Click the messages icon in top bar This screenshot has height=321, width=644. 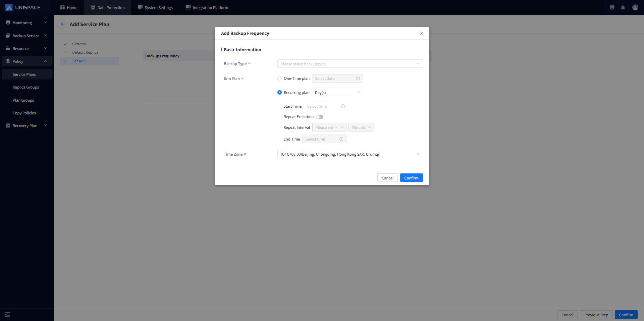(x=612, y=7)
